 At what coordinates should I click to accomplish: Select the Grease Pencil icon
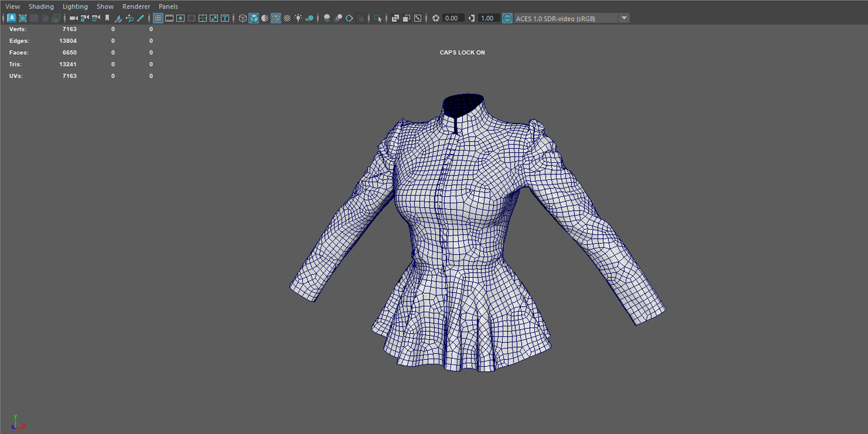pyautogui.click(x=141, y=18)
